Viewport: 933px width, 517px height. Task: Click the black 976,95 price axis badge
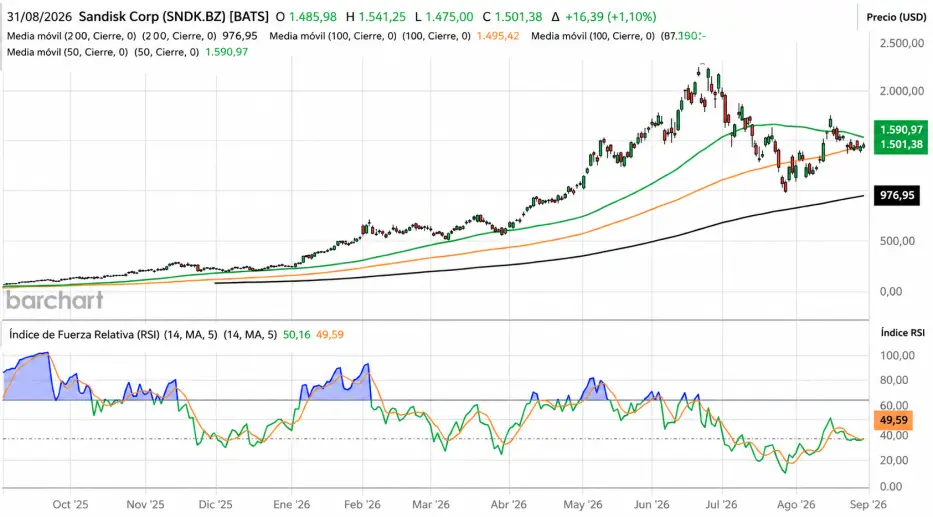coord(897,195)
